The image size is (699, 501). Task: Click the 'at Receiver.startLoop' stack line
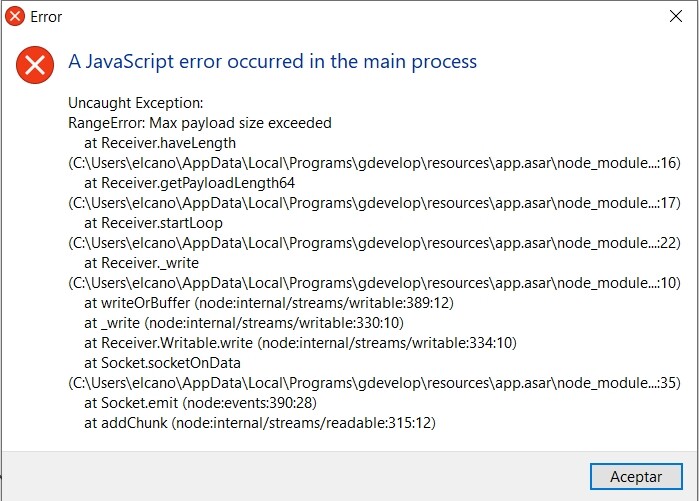[x=153, y=223]
